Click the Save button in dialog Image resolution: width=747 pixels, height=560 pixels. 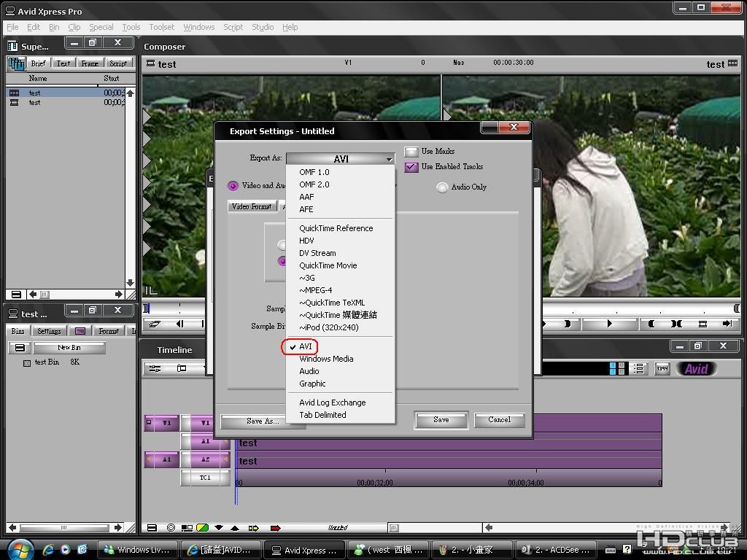coord(441,420)
